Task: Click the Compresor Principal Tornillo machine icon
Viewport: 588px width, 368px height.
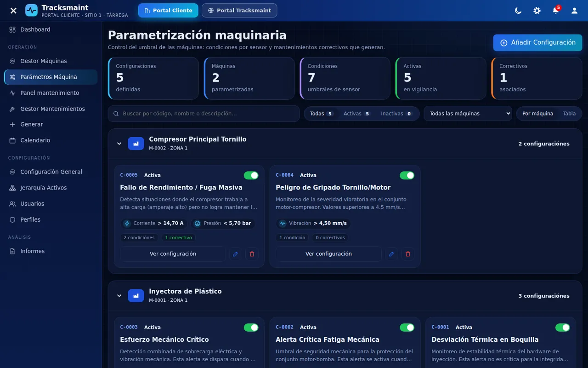Action: (x=136, y=144)
